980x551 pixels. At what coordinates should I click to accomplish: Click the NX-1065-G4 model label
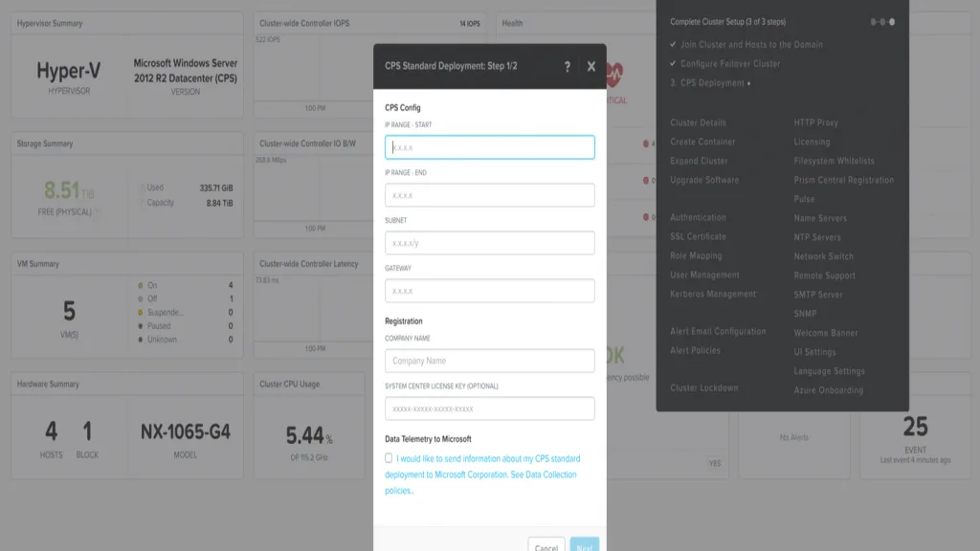pos(185,431)
